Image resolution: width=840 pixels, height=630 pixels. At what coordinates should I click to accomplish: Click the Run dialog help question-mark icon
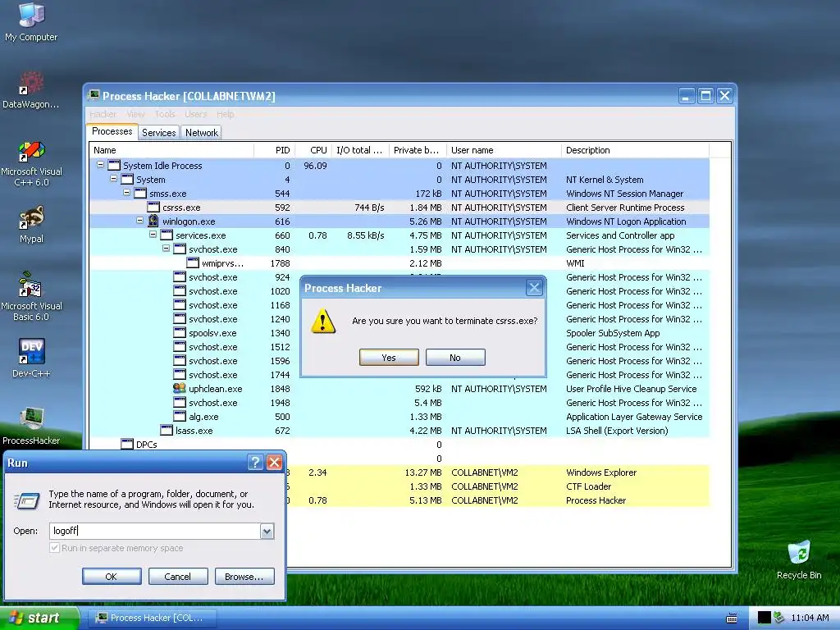coord(256,463)
